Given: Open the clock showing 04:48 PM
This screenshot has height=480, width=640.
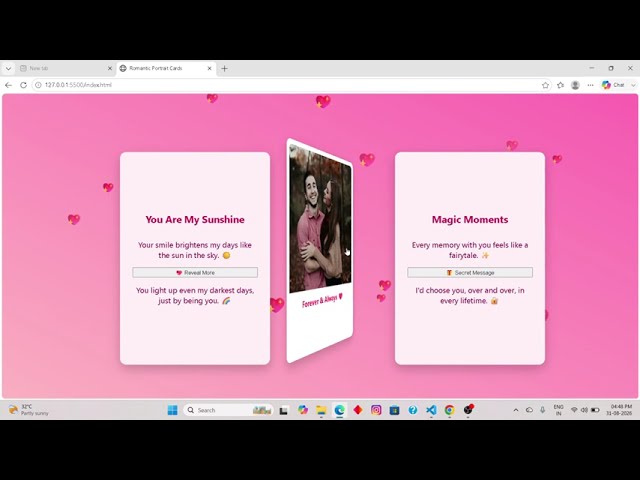Looking at the screenshot, I should click(619, 410).
